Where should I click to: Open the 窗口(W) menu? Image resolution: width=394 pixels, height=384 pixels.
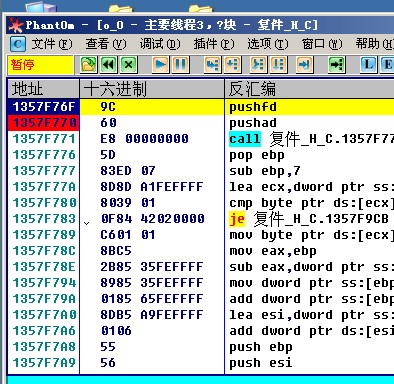[x=322, y=44]
